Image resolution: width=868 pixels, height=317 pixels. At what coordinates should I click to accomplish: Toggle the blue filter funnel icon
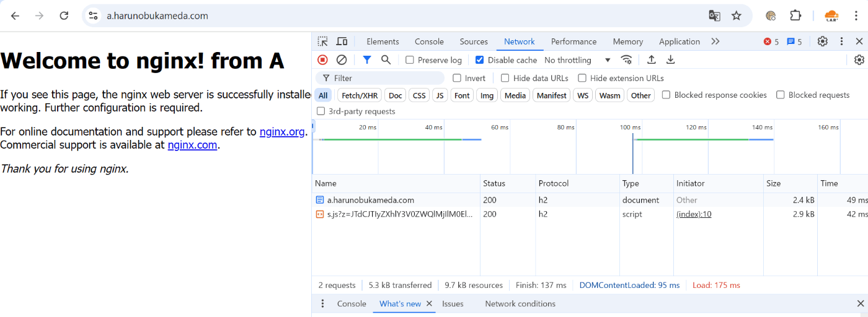[x=367, y=60]
